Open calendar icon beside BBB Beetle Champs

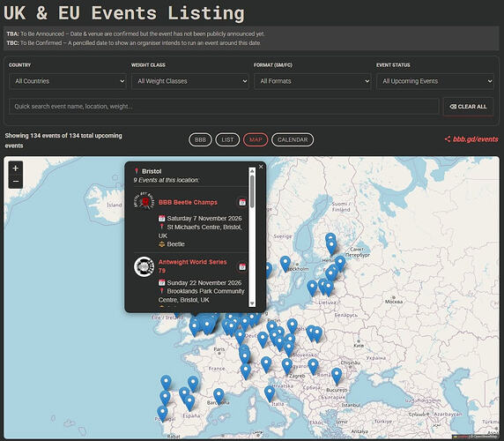(242, 202)
